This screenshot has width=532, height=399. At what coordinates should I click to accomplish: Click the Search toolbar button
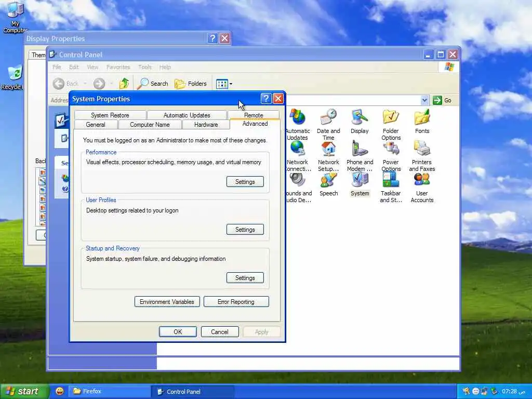pyautogui.click(x=152, y=84)
